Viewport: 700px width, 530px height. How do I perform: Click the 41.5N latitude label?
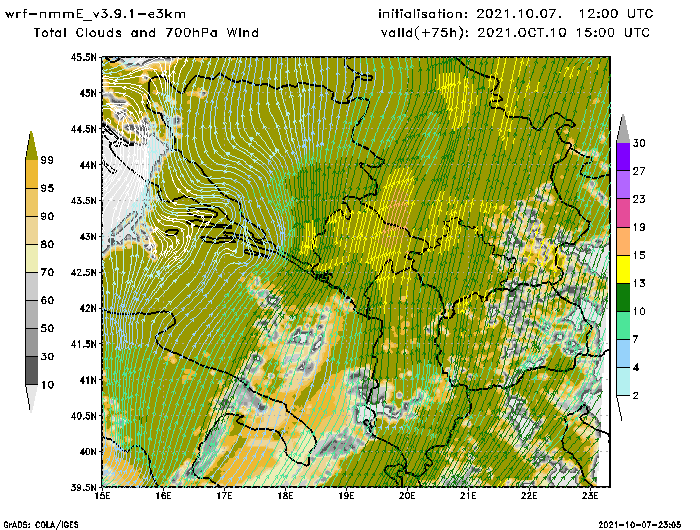[83, 344]
